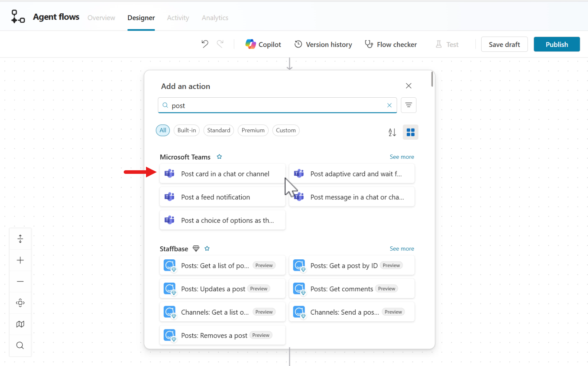
Task: Open the minimap icon in left sidebar
Action: click(x=20, y=324)
